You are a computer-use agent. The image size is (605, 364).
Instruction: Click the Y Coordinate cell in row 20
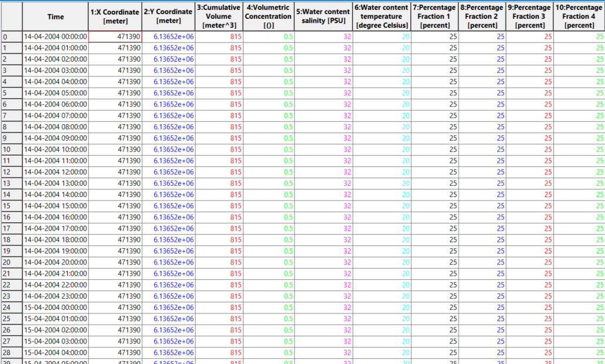[x=169, y=262]
